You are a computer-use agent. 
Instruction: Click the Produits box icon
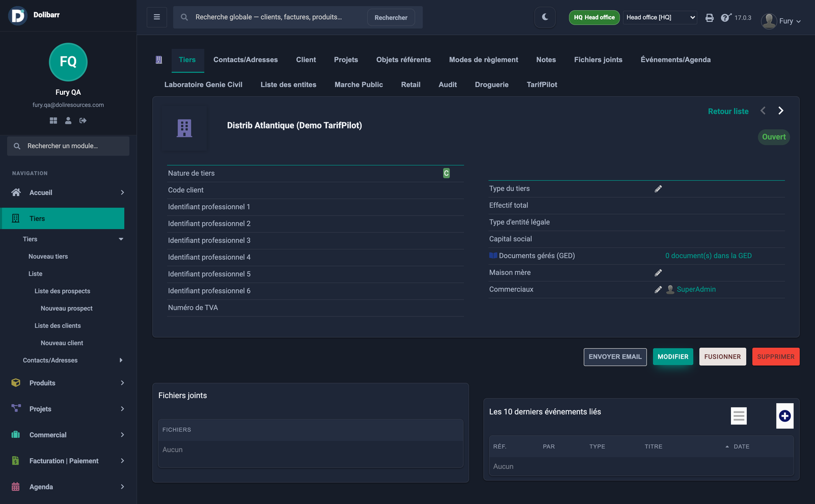[x=16, y=383]
